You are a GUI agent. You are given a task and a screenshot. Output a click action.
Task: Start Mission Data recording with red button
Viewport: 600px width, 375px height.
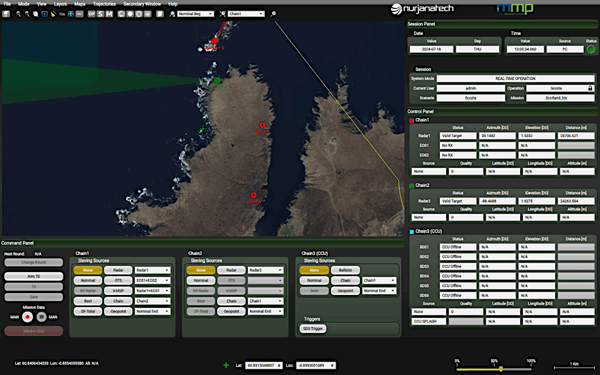[x=27, y=317]
